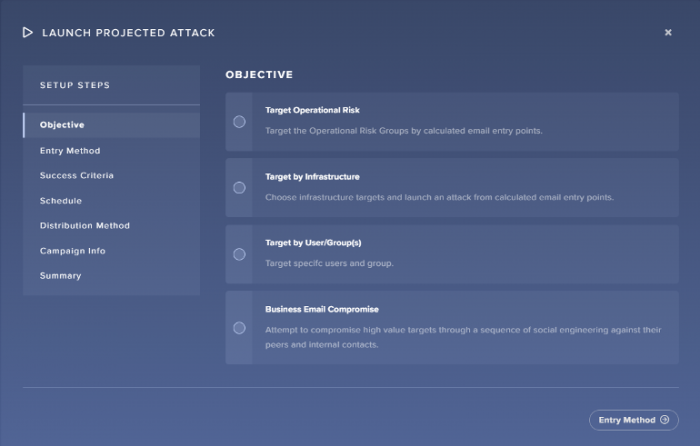Open the Success Criteria step
Image resolution: width=700 pixels, height=446 pixels.
pyautogui.click(x=77, y=176)
